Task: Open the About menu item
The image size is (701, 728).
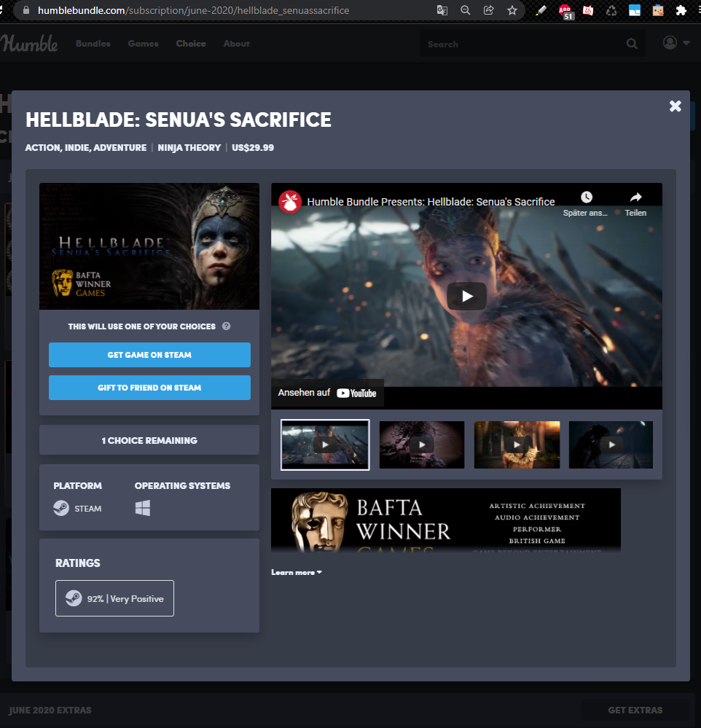Action: 236,44
